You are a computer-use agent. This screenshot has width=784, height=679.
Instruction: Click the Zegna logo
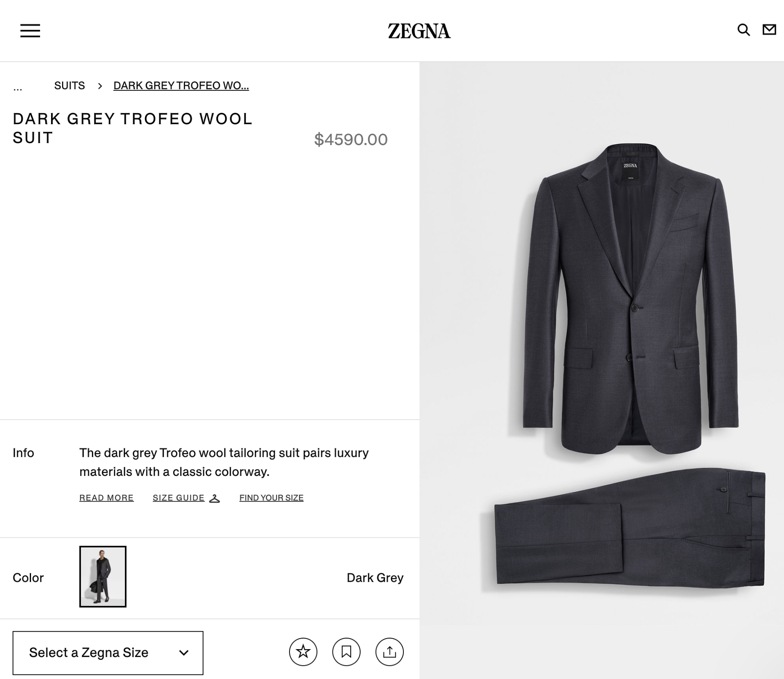click(419, 31)
